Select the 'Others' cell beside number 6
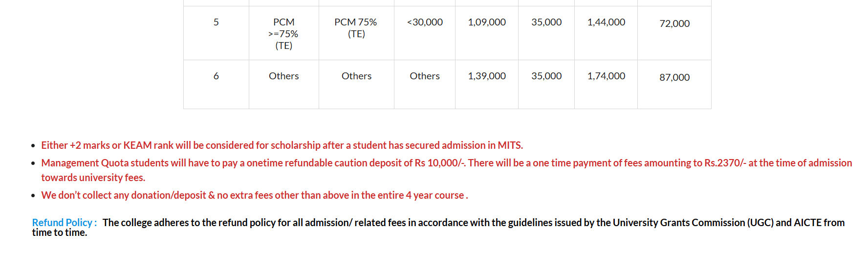The height and width of the screenshot is (254, 868). coord(283,76)
